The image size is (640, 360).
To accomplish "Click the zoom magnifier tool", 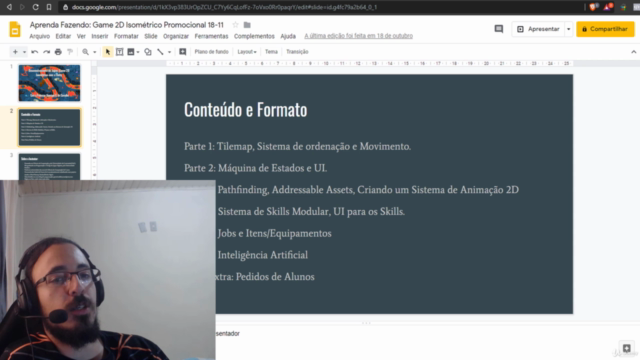I will tap(85, 52).
